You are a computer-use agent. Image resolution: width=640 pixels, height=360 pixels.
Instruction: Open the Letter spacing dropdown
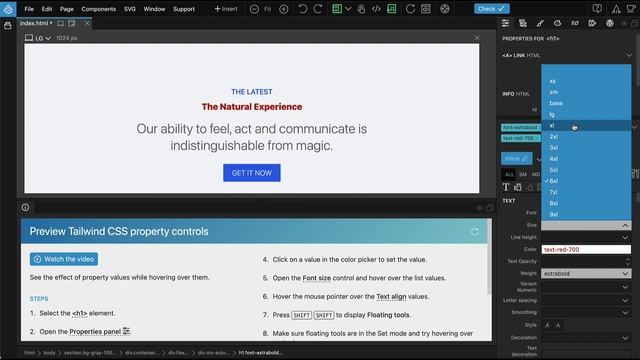point(586,300)
